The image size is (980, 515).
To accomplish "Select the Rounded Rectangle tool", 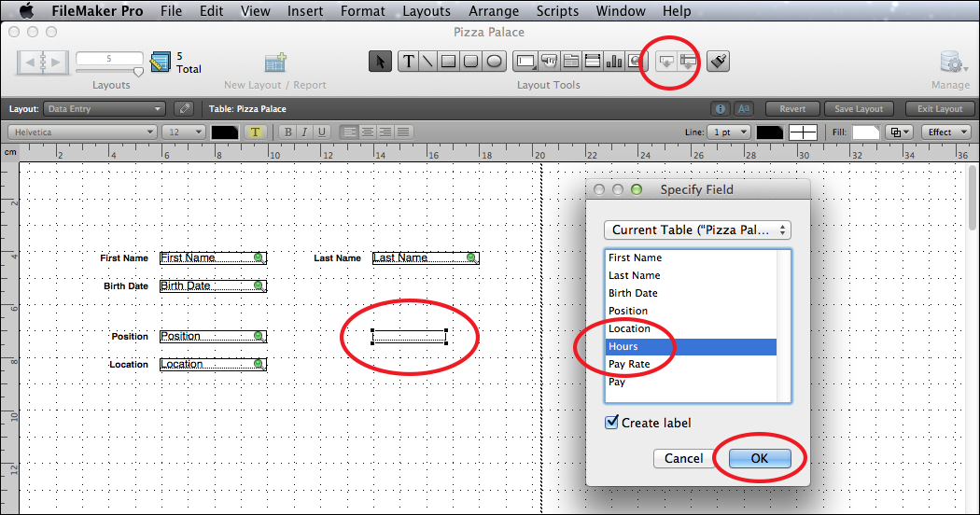I will (x=471, y=62).
